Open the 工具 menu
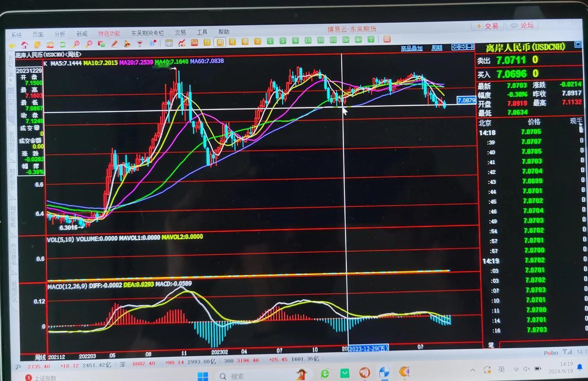Viewport: 588px width, 381px height. (x=202, y=32)
